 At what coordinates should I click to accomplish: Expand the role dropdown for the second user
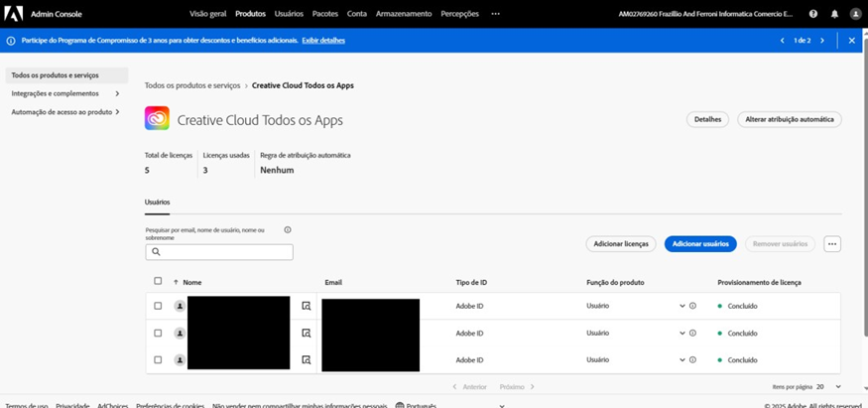682,333
